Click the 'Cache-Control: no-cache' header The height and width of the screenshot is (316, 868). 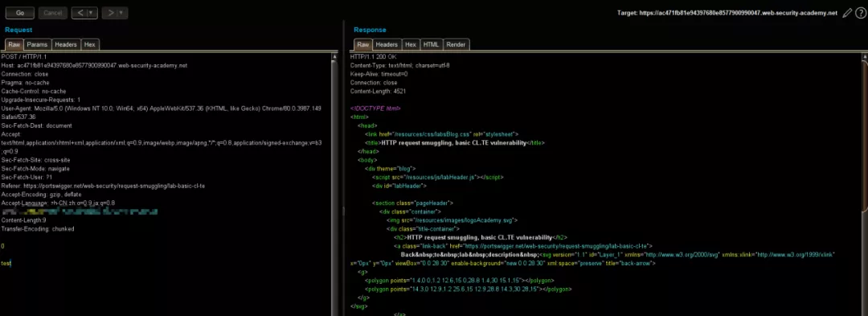pos(34,92)
